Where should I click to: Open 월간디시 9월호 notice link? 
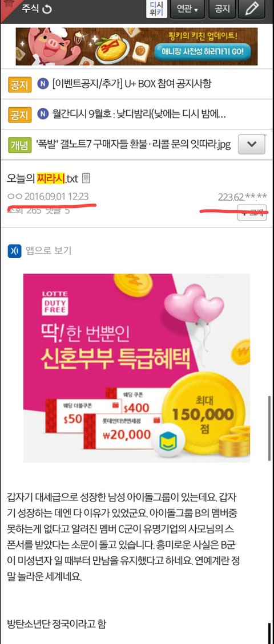point(139,114)
